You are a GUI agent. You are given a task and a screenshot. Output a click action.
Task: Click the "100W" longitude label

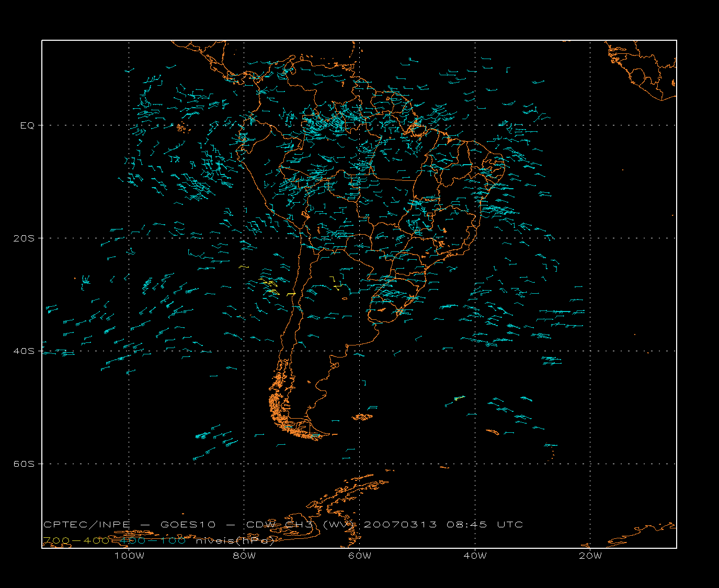129,556
